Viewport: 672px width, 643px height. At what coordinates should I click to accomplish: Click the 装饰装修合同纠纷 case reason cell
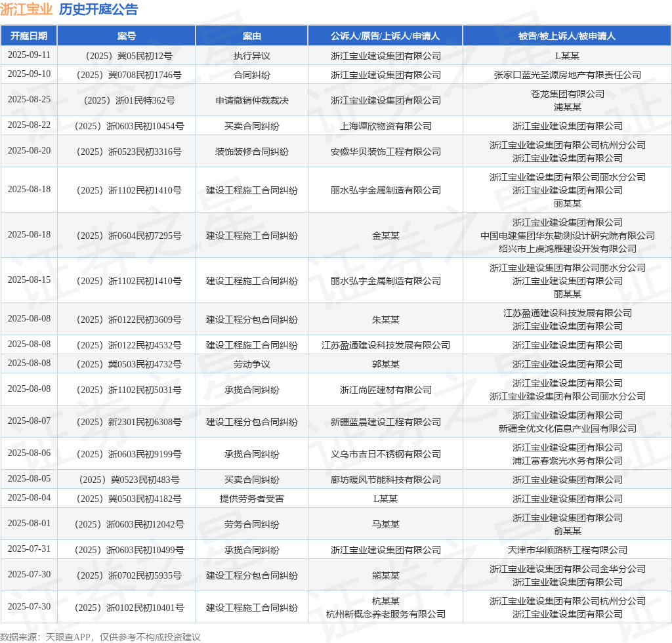pyautogui.click(x=251, y=152)
